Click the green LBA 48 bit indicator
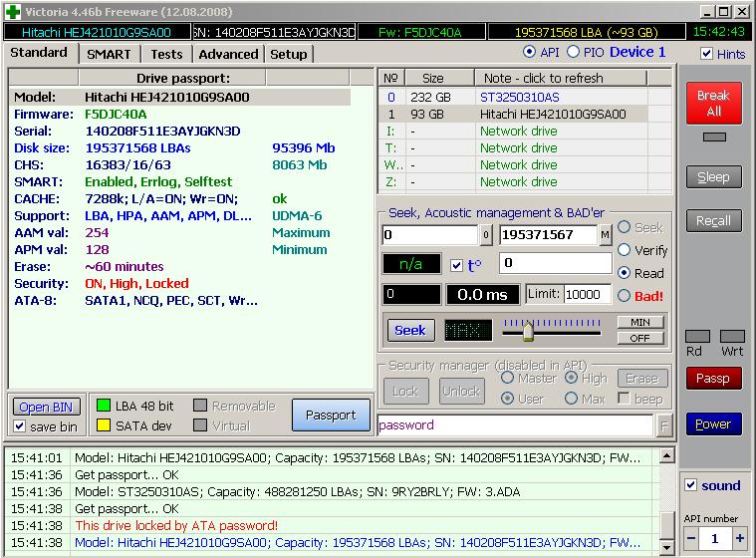The image size is (756, 558). tap(104, 406)
